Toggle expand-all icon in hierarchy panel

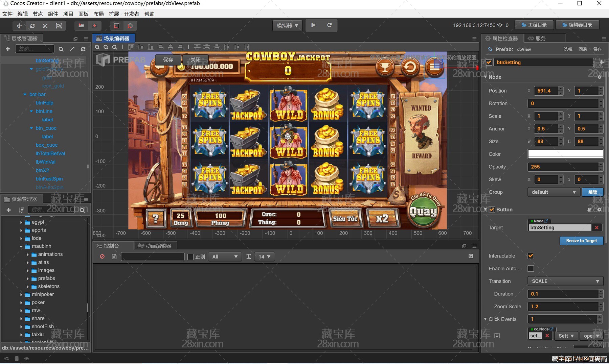[72, 49]
